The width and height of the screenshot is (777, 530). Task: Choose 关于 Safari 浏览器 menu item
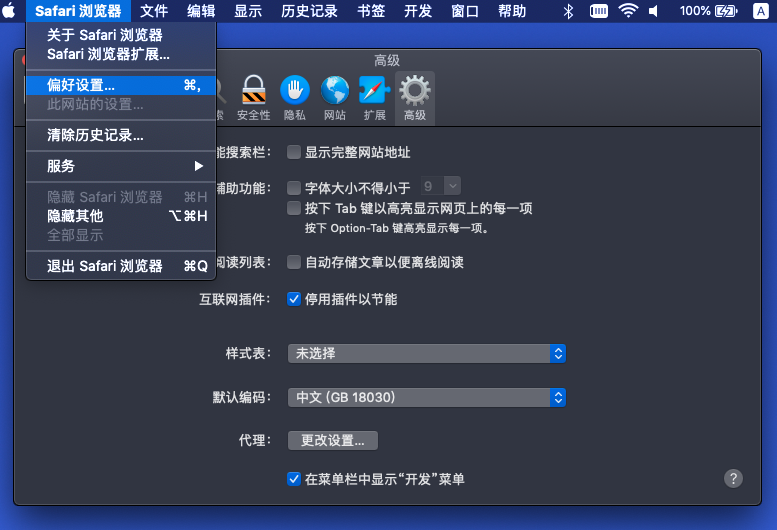[x=121, y=35]
